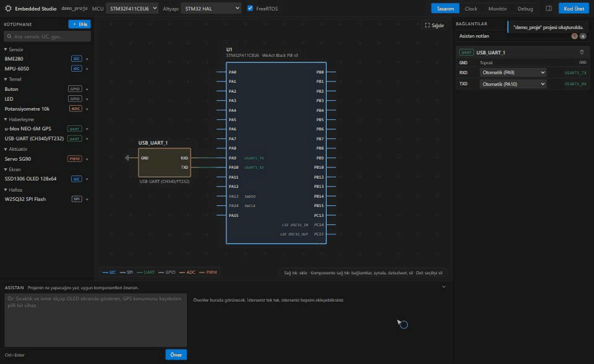The height and width of the screenshot is (364, 594).
Task: Add LED component using its plus icon
Action: [87, 99]
